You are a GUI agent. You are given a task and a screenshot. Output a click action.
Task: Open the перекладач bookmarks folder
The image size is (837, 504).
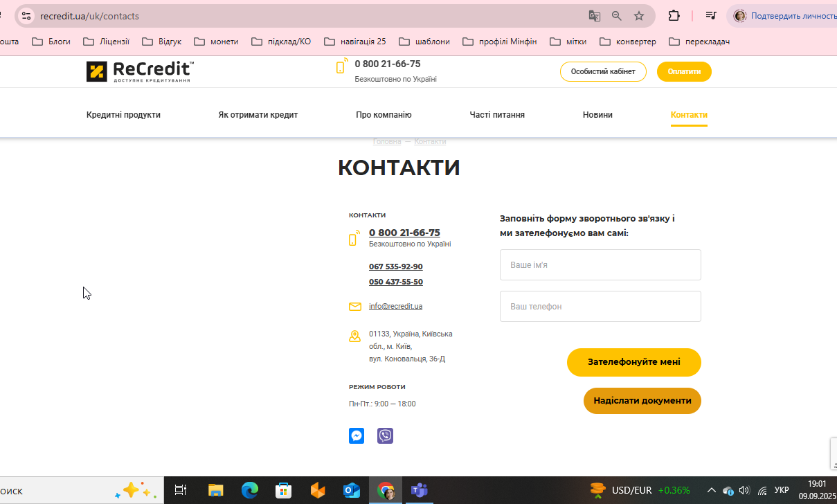pyautogui.click(x=699, y=42)
